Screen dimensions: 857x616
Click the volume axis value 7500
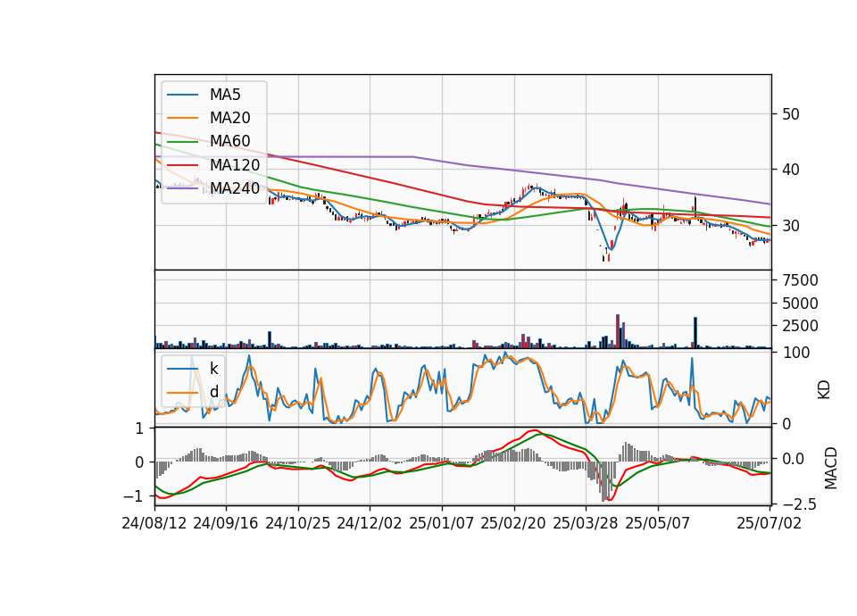point(800,280)
